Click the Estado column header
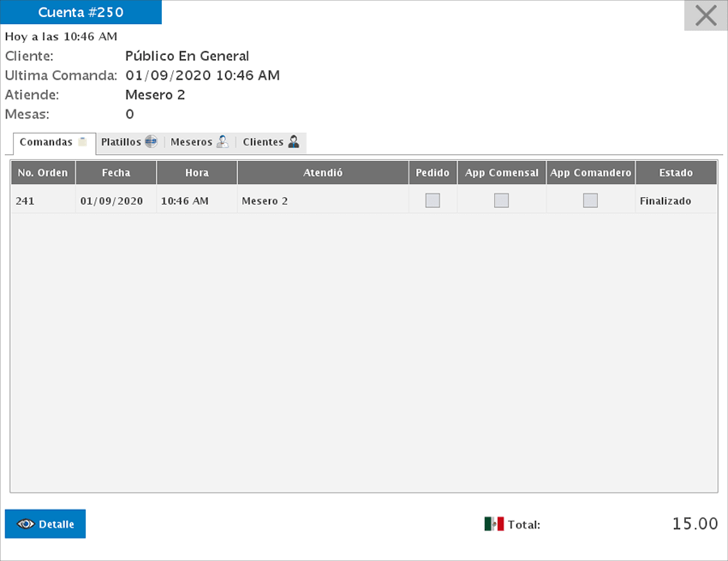This screenshot has height=561, width=728. tap(676, 173)
